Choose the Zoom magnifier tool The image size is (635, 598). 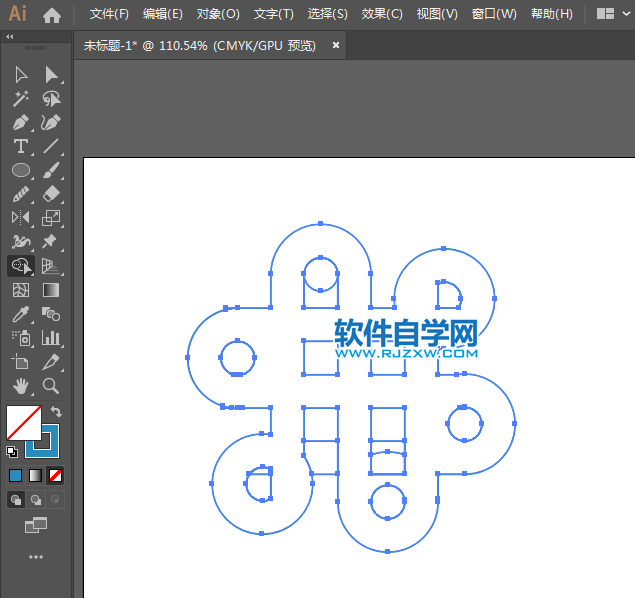pyautogui.click(x=51, y=385)
